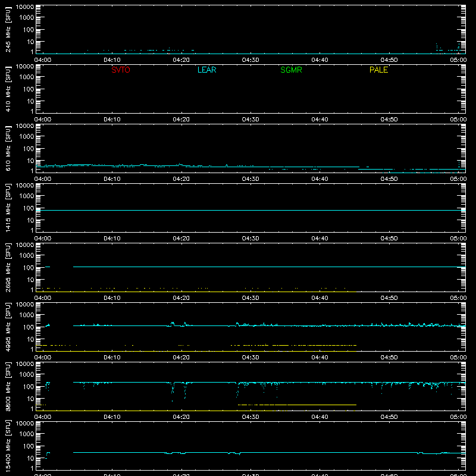The image size is (476, 476).
Task: Click the 100 y-axis value on the 610 MHz plot
Action: pyautogui.click(x=29, y=149)
